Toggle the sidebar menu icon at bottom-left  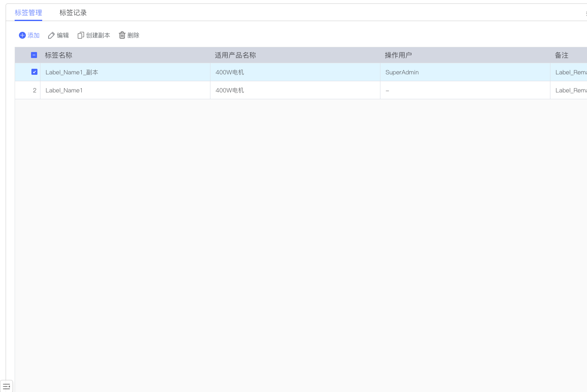6,386
